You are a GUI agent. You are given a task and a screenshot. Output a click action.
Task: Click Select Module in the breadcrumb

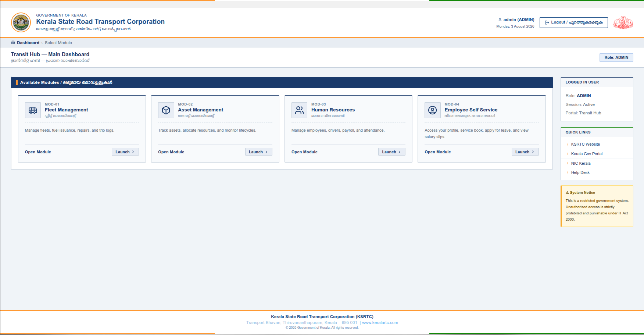(58, 43)
